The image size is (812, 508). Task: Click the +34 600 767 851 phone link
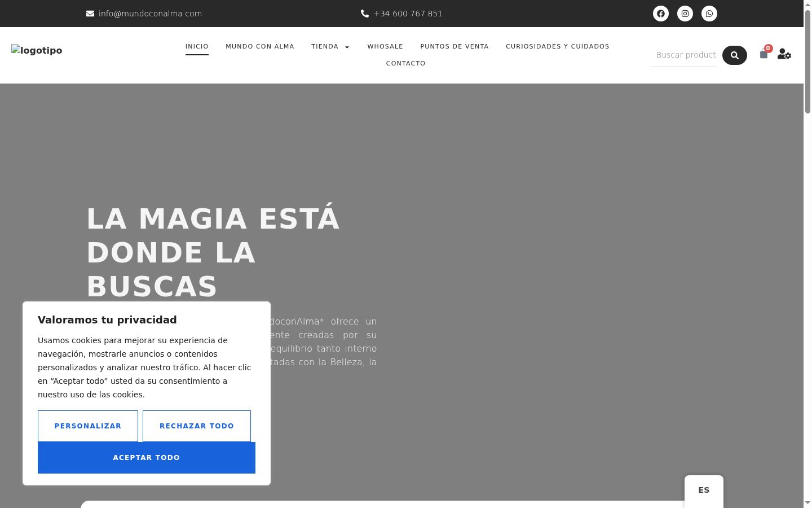pyautogui.click(x=408, y=14)
